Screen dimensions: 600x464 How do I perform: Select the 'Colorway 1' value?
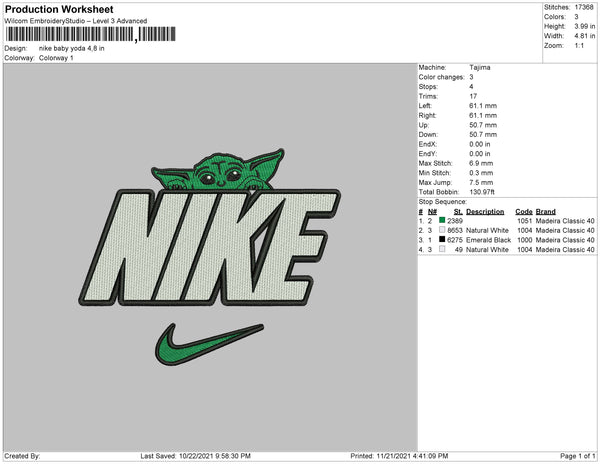(x=56, y=58)
